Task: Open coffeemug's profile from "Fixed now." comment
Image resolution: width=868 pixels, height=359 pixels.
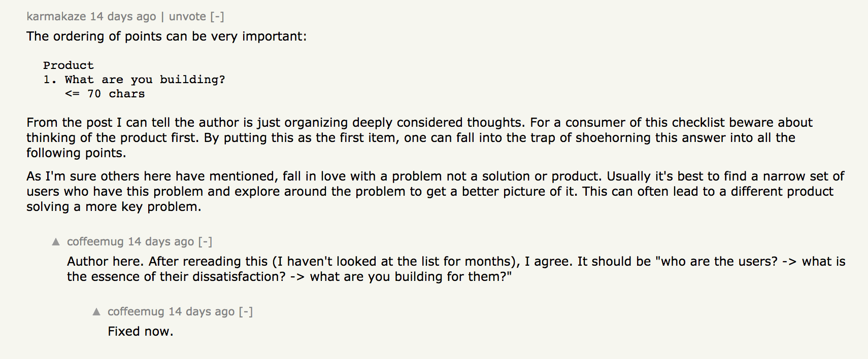Action: pyautogui.click(x=136, y=312)
